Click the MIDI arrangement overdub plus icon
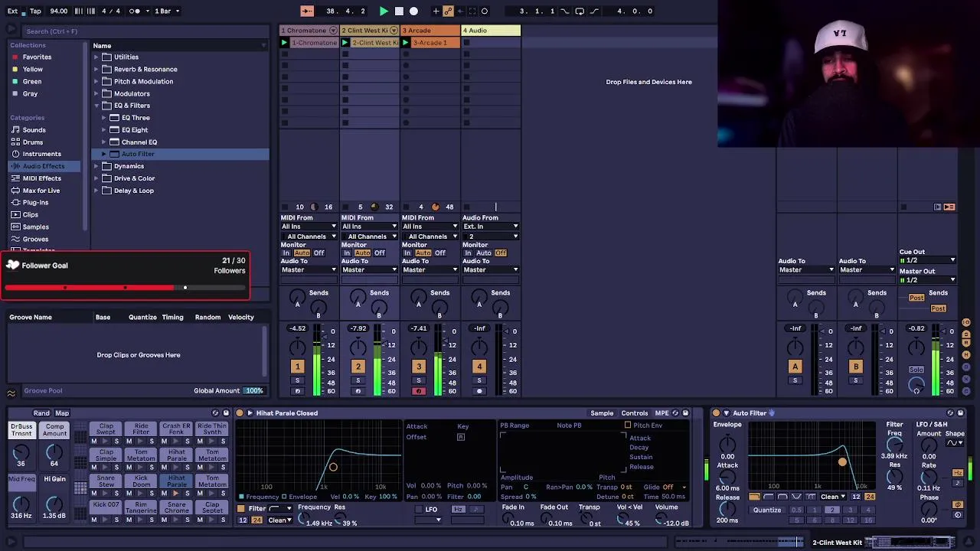Viewport: 980px width, 551px height. [x=436, y=11]
